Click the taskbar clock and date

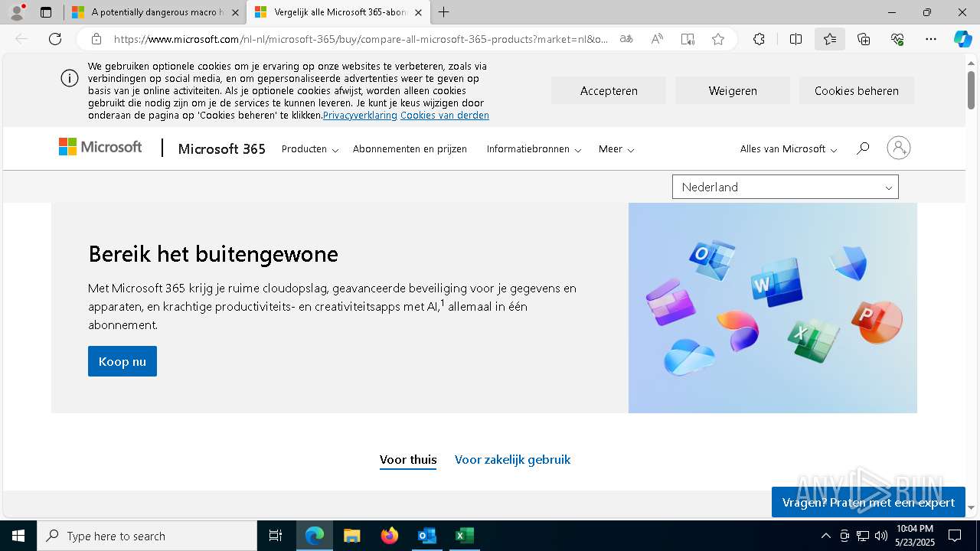915,536
